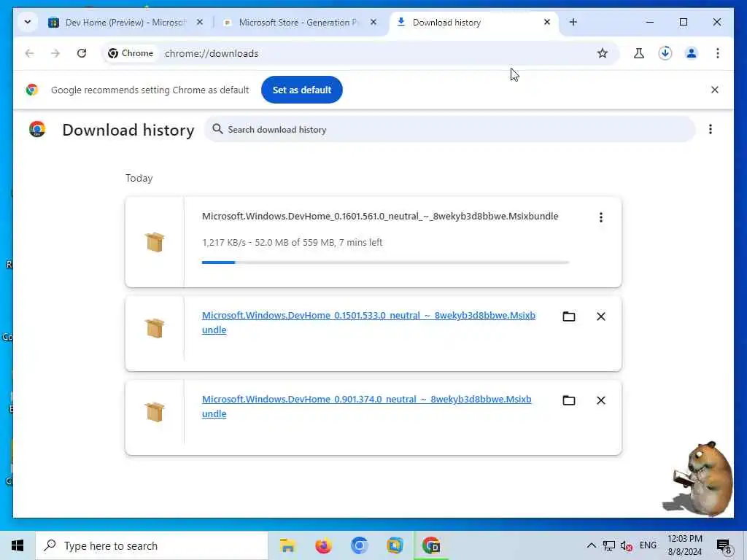747x560 pixels.
Task: Remove DevHome 0.1501.533.0 from list
Action: pos(601,316)
